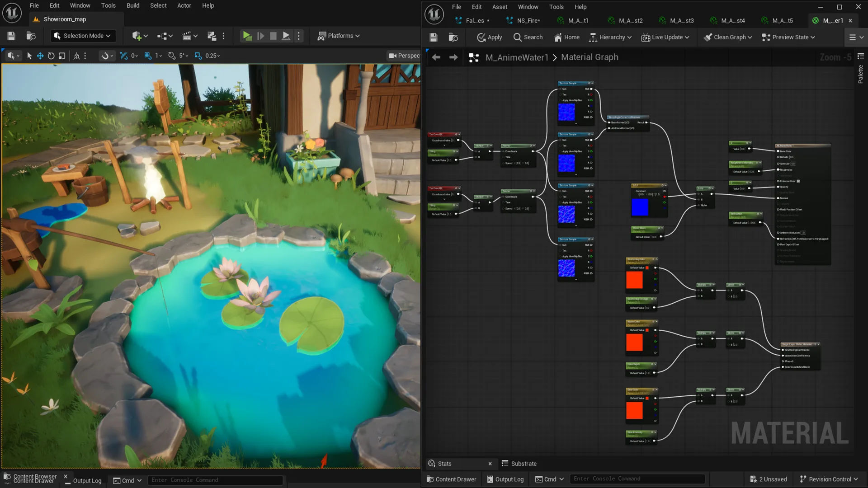Select the Rotate gizmo tool

tap(51, 56)
